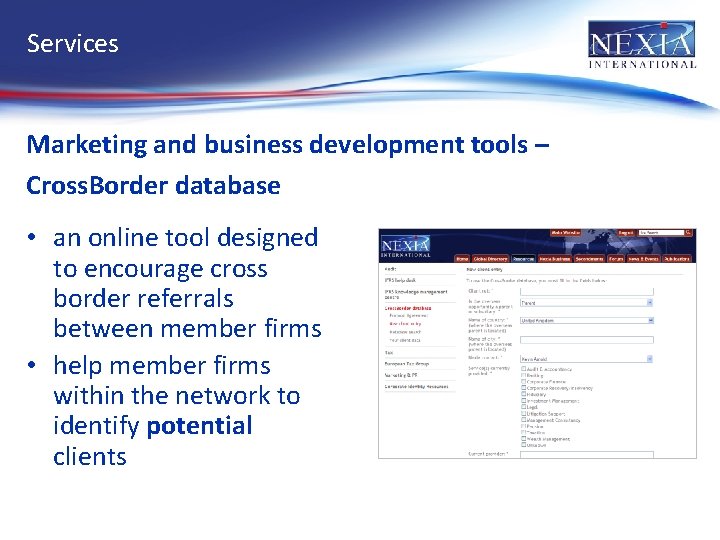The image size is (720, 540).
Task: Open the Global Directory tab
Action: [490, 259]
